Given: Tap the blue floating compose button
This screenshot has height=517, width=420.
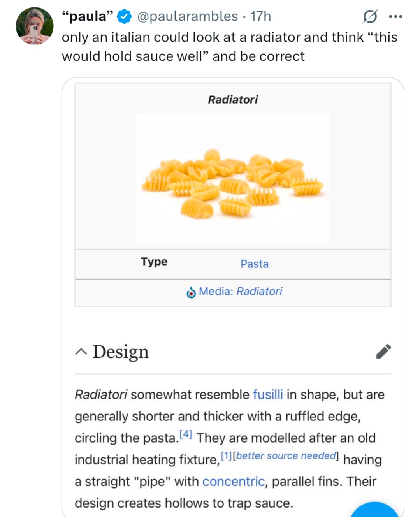Looking at the screenshot, I should coord(374,511).
